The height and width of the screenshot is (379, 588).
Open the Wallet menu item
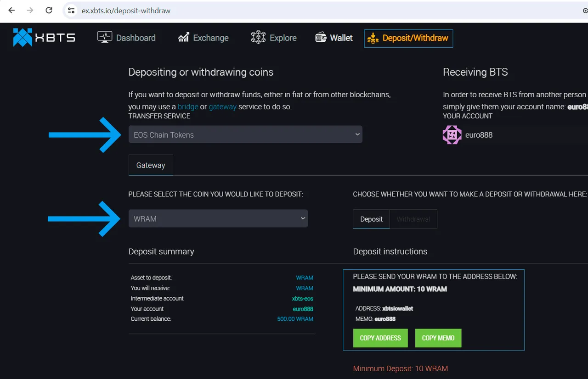click(334, 38)
